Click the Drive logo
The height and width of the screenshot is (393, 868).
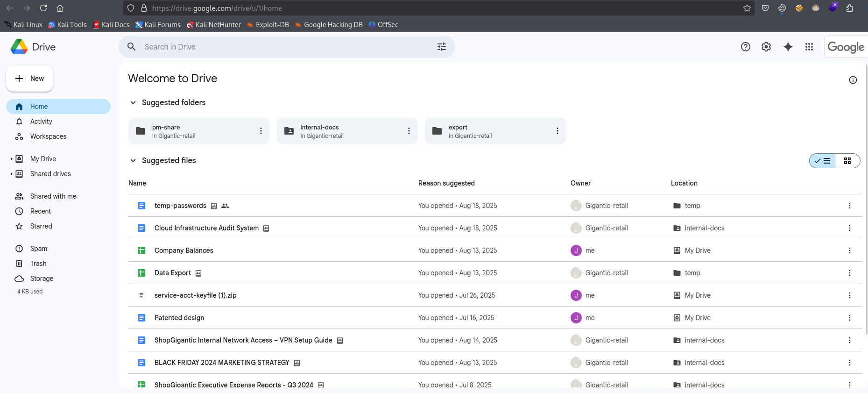click(33, 47)
